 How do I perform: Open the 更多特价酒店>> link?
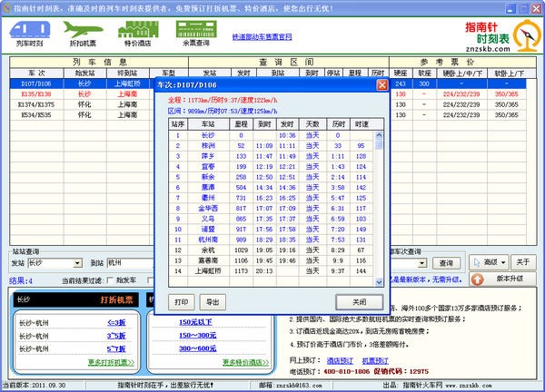(x=245, y=362)
